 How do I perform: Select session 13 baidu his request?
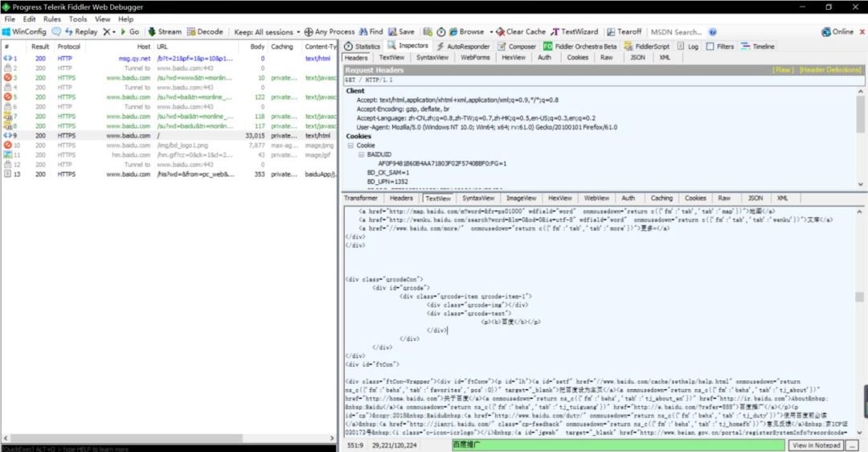168,174
